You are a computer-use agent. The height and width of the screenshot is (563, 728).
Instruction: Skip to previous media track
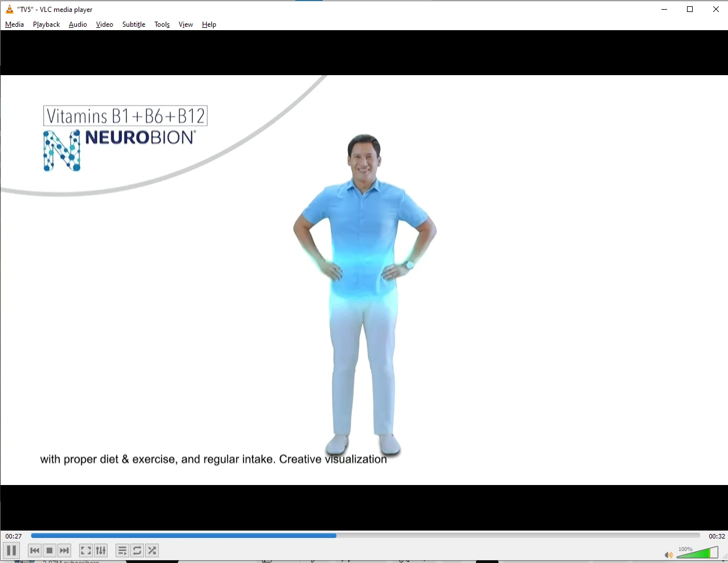(35, 550)
